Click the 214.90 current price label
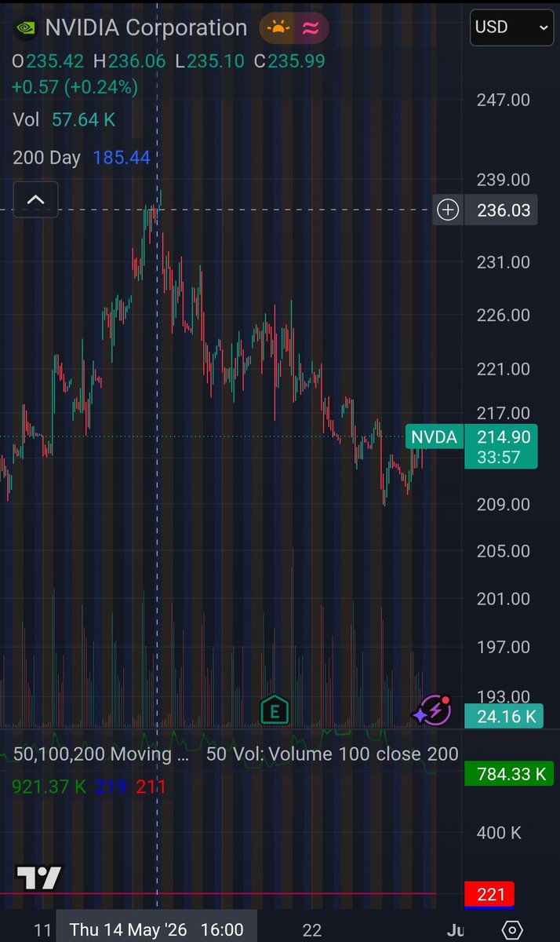The width and height of the screenshot is (560, 942). point(503,437)
